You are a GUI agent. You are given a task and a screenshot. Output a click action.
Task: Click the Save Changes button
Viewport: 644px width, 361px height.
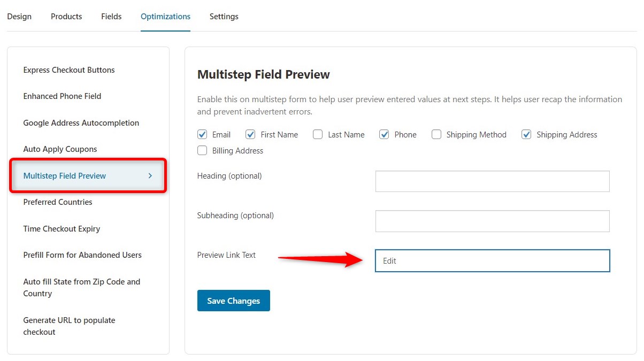pos(233,301)
